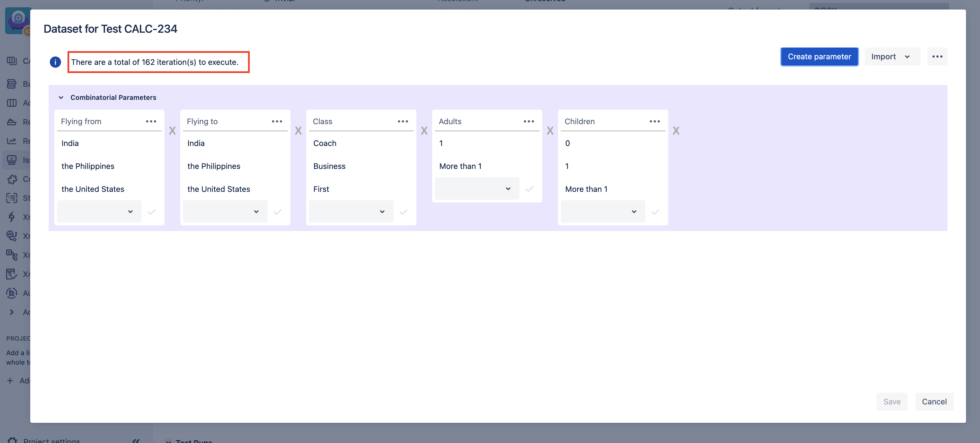The image size is (980, 443).
Task: Click the Combinatorial Parameters heading text
Action: point(113,97)
